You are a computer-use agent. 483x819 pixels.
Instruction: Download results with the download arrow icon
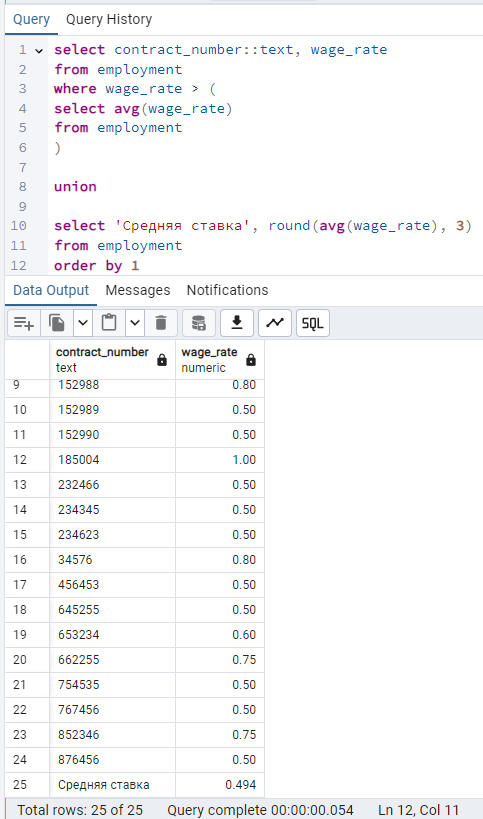point(237,323)
